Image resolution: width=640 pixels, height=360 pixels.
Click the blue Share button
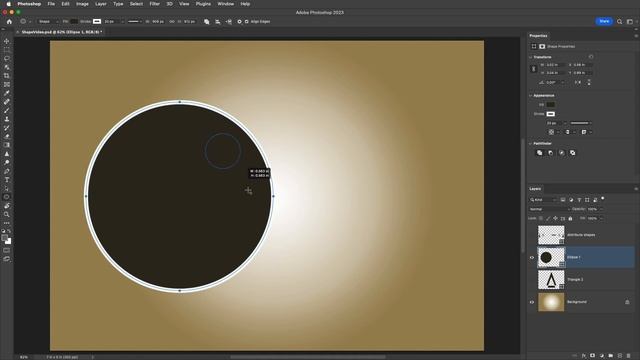click(x=604, y=21)
